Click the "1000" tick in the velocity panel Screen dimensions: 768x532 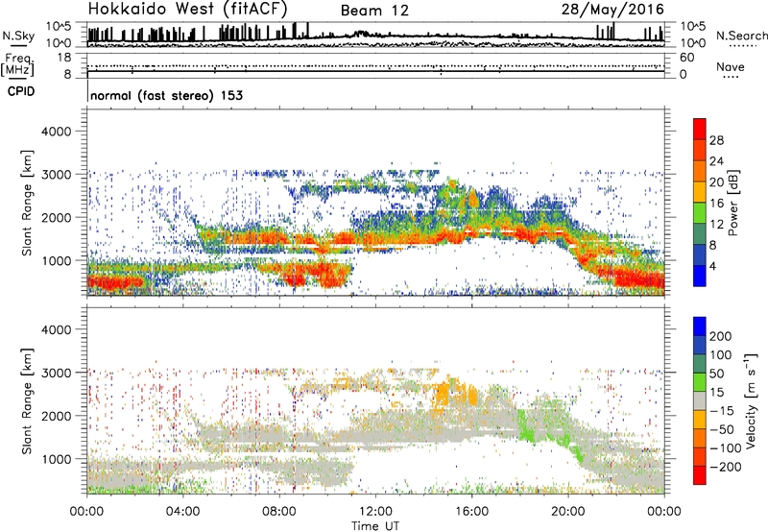(57, 459)
